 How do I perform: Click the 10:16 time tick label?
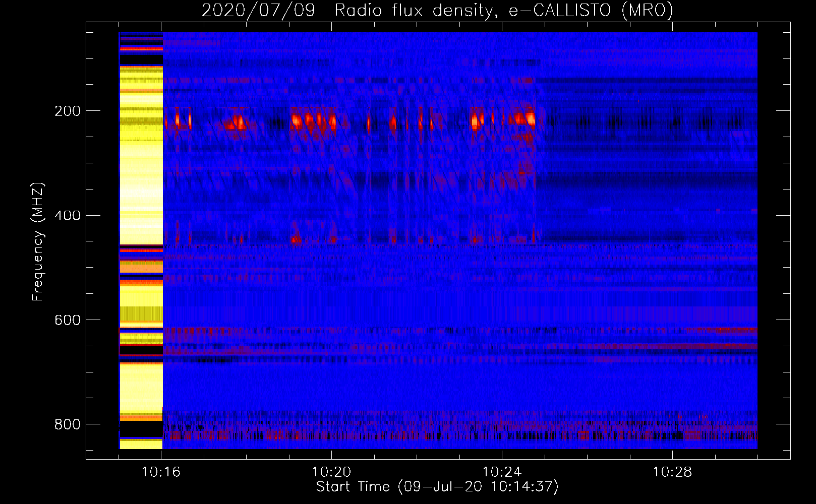pyautogui.click(x=161, y=472)
